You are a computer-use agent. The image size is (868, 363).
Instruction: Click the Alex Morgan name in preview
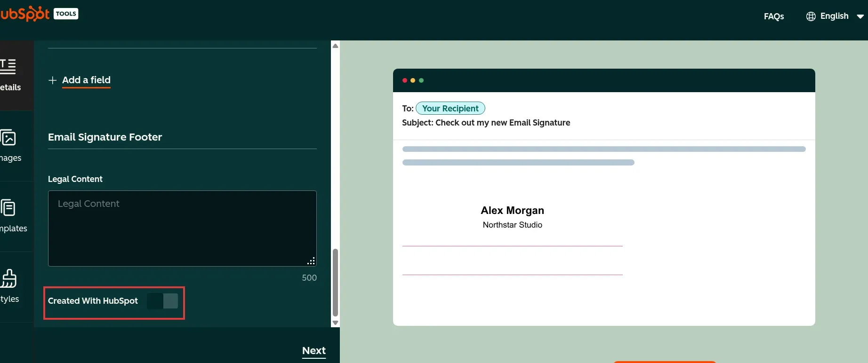513,210
